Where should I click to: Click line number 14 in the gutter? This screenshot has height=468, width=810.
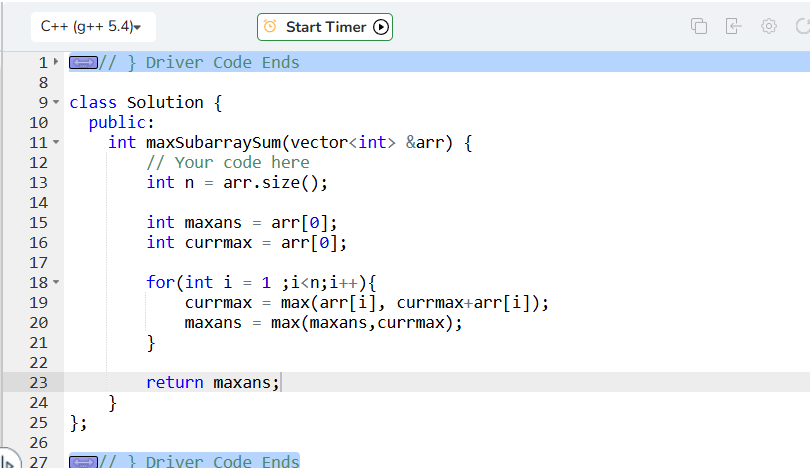[38, 203]
